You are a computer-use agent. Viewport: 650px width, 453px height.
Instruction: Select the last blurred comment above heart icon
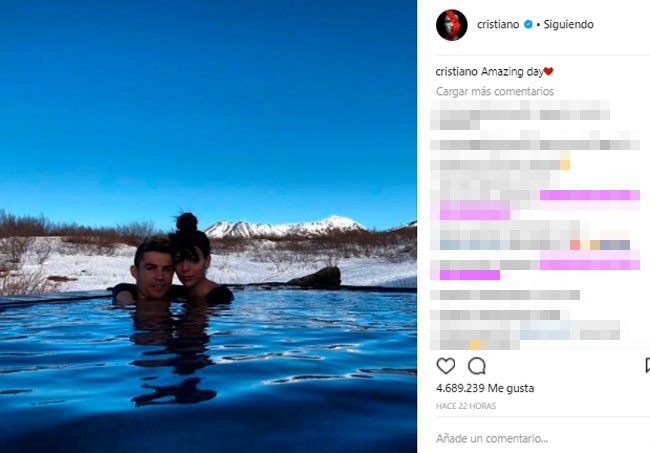click(525, 329)
